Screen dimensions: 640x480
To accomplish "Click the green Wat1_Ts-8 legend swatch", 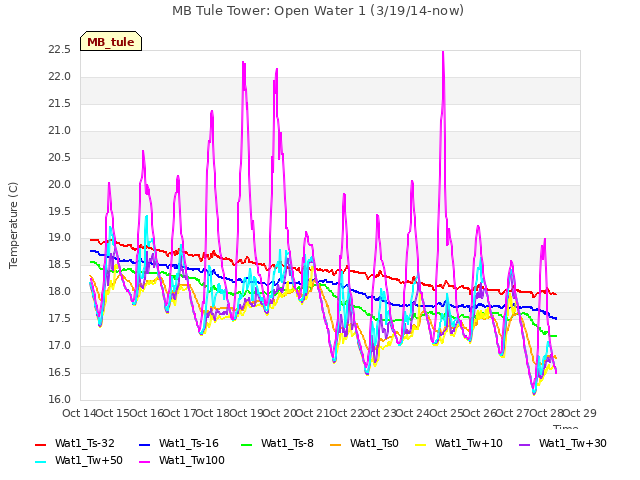I will click(247, 444).
